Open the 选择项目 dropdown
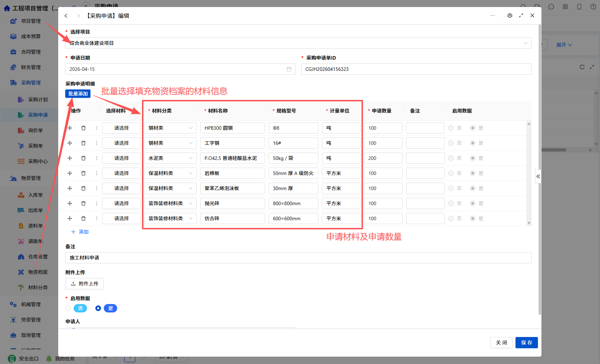The width and height of the screenshot is (600, 364). (298, 43)
